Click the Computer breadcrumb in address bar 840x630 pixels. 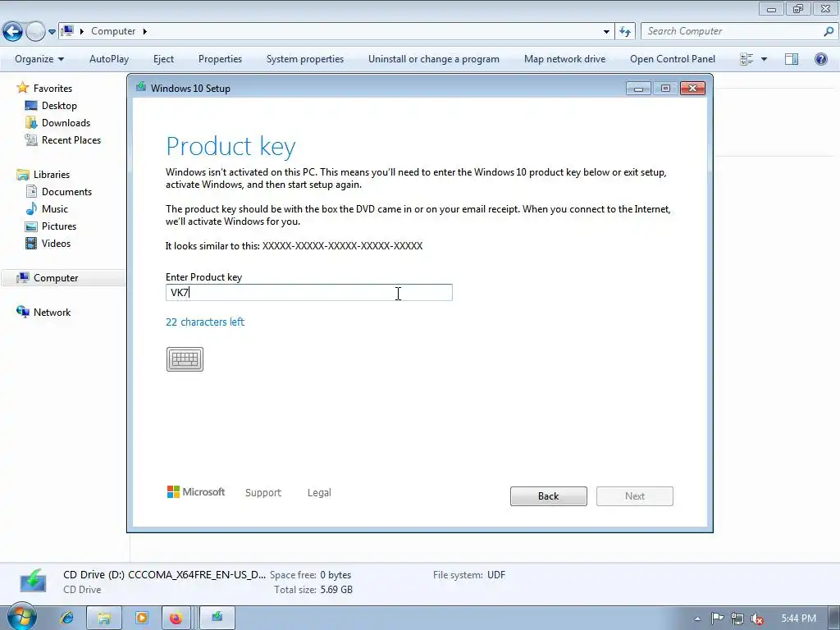click(x=113, y=31)
